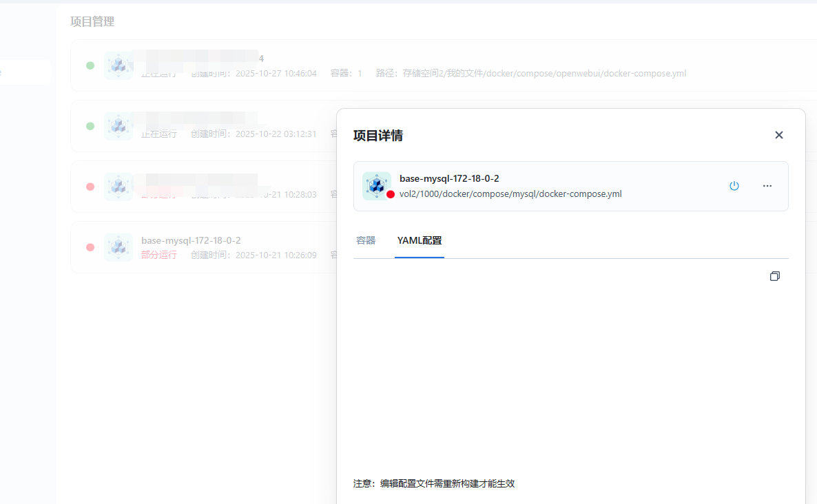The image size is (817, 504).
Task: Click the vol2/1000/docker/compose/mysql path text
Action: point(510,193)
